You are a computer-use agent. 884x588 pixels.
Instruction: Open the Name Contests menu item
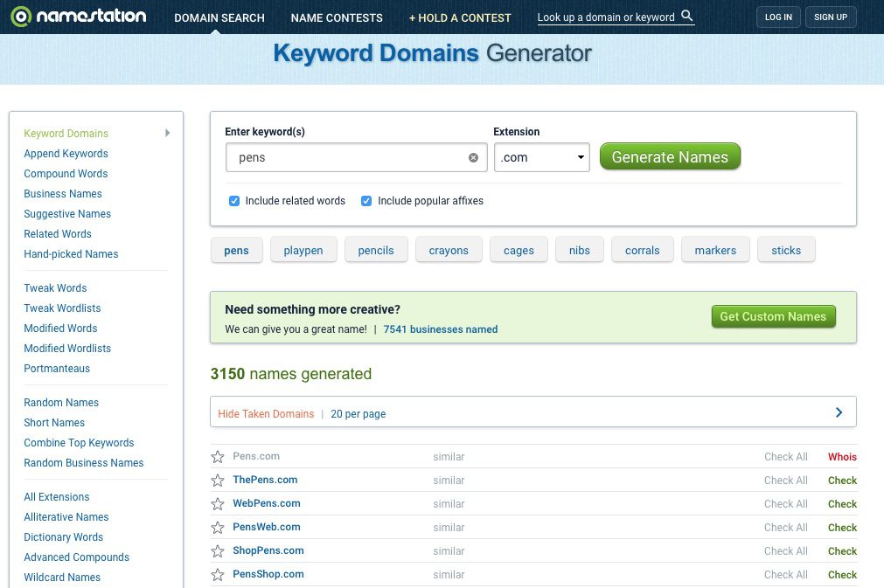pos(337,17)
